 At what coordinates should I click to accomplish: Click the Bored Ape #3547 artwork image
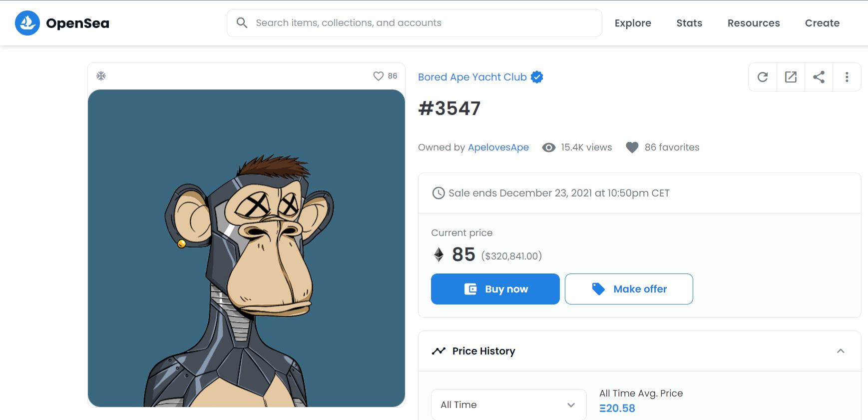point(246,248)
